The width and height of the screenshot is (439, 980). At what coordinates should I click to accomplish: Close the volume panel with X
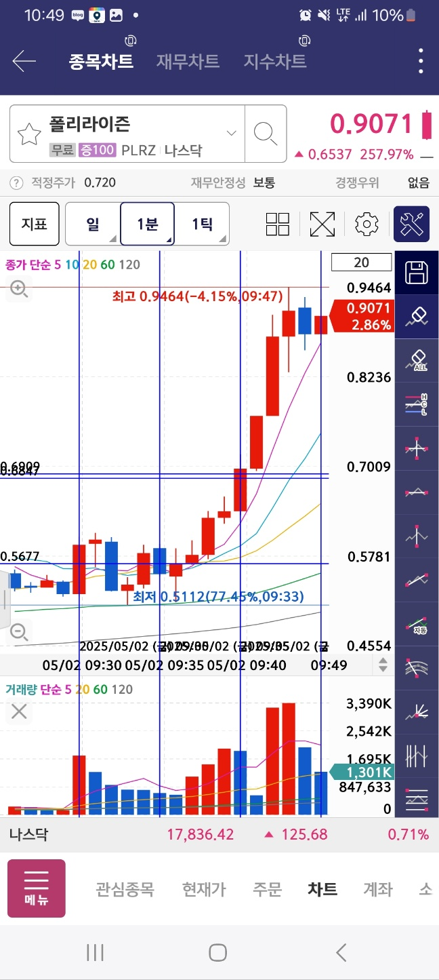18,711
